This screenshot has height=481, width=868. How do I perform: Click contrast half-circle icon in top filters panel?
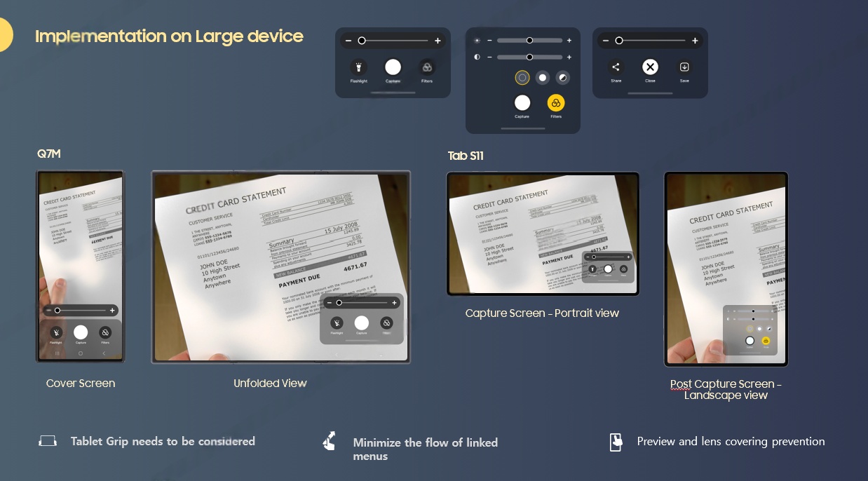[x=477, y=57]
